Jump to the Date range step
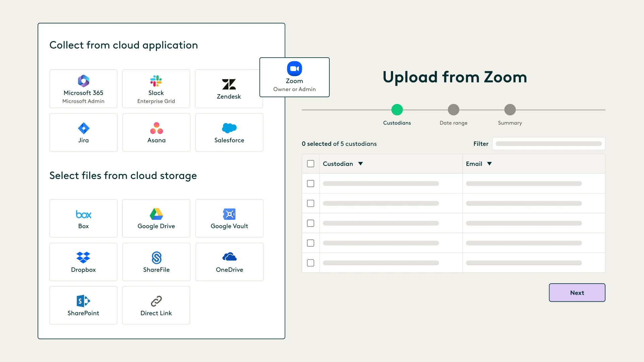Viewport: 644px width, 362px height. pyautogui.click(x=453, y=110)
